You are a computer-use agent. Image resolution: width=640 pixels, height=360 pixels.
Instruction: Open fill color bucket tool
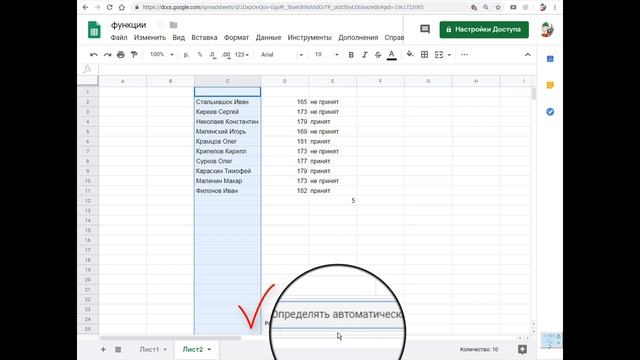410,55
